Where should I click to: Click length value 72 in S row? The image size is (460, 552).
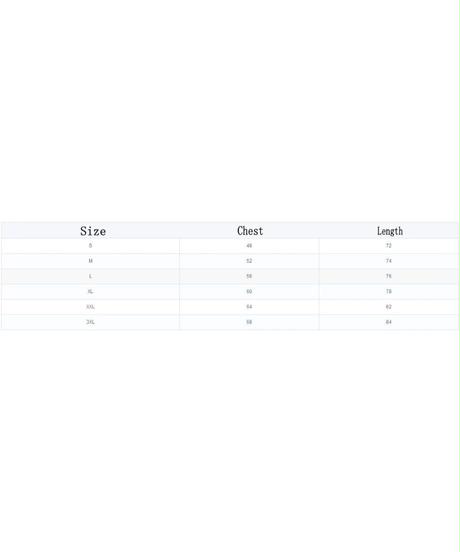tap(389, 246)
